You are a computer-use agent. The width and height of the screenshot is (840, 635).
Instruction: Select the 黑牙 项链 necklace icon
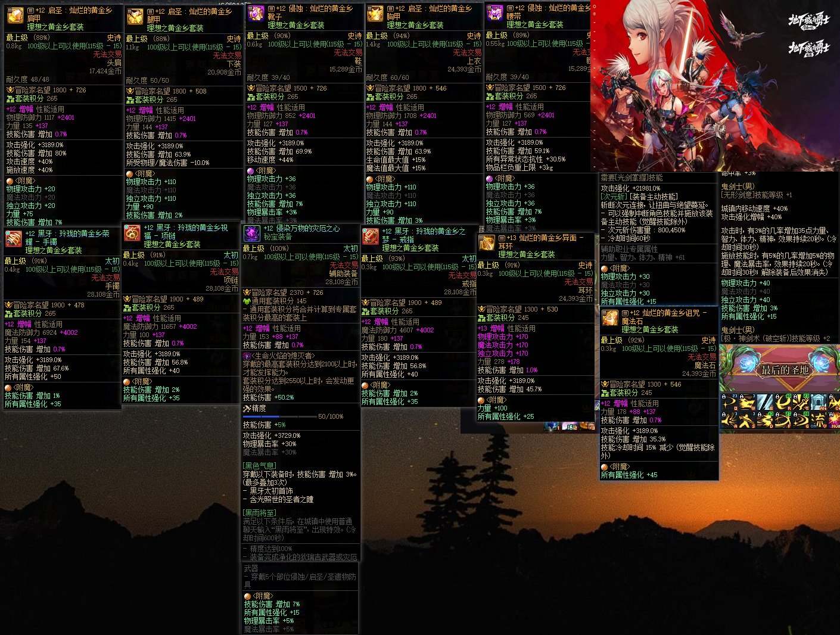[x=132, y=232]
